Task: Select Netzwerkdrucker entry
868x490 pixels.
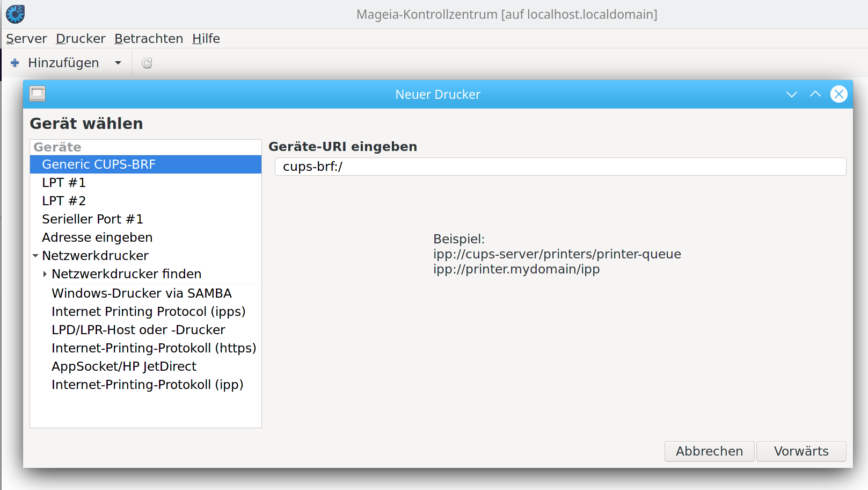Action: [x=145, y=256]
